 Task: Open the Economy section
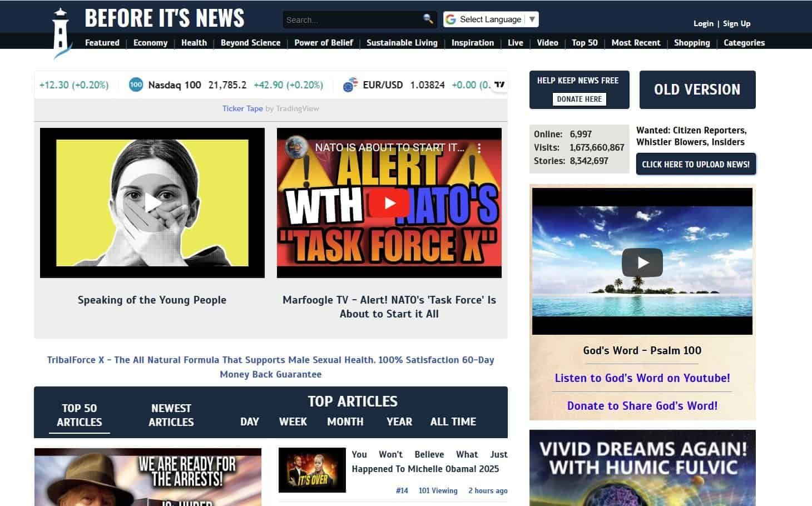150,43
